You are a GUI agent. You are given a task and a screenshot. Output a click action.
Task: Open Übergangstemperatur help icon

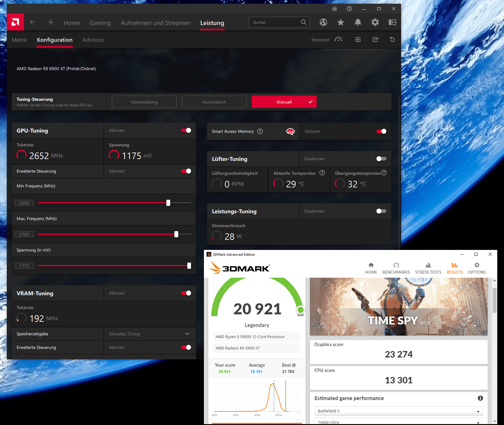pos(384,173)
